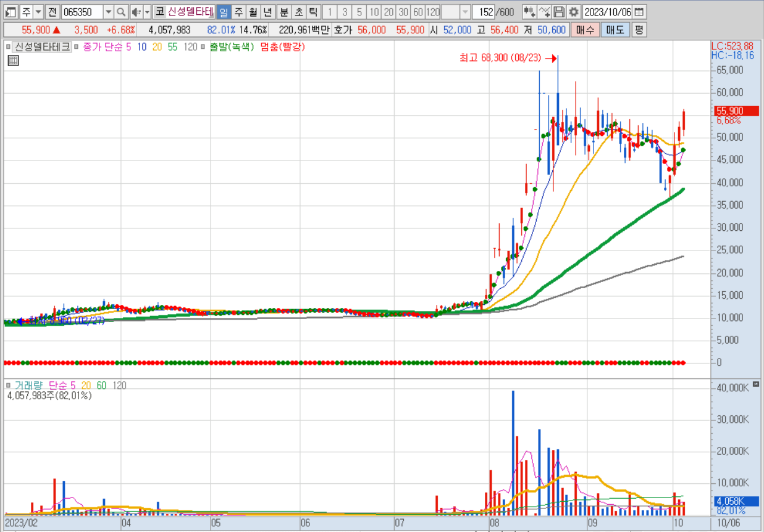The width and height of the screenshot is (764, 532).
Task: Click the small square before 거래량 legend
Action: [9, 386]
